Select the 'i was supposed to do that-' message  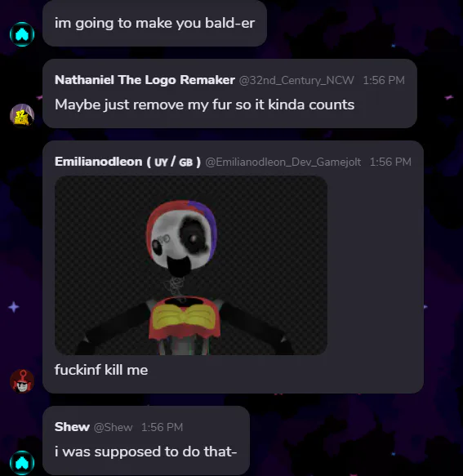(145, 452)
